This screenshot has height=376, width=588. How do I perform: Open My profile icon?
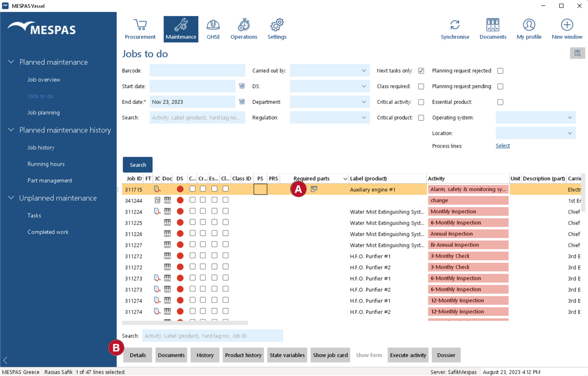[x=529, y=24]
